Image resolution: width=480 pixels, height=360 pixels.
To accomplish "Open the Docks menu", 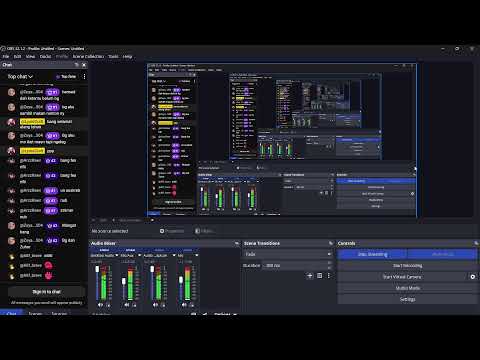I will click(45, 56).
